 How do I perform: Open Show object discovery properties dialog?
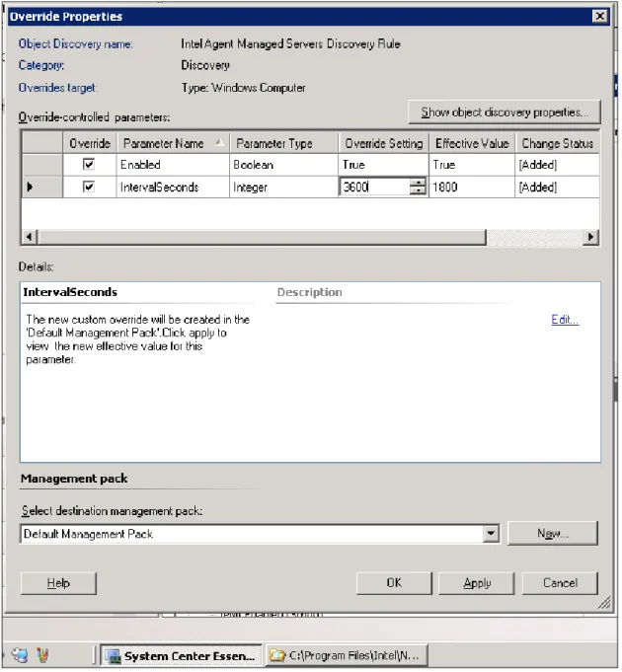pos(505,112)
